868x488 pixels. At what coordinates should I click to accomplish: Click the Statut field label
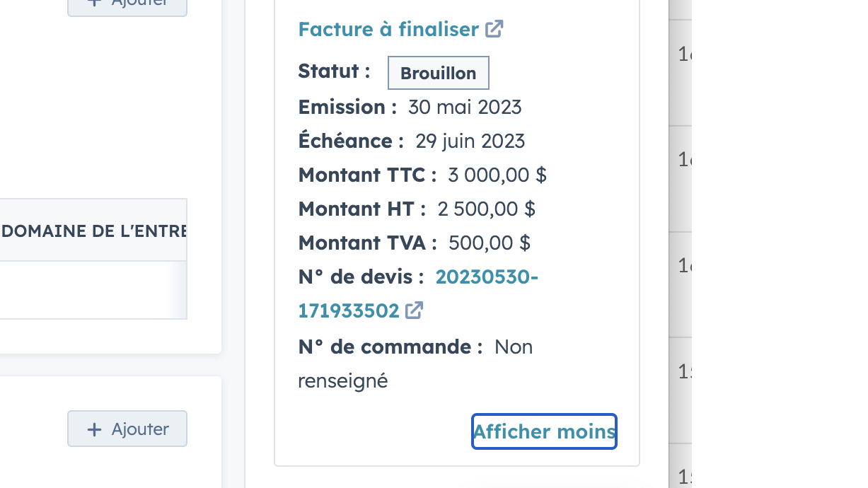tap(334, 71)
